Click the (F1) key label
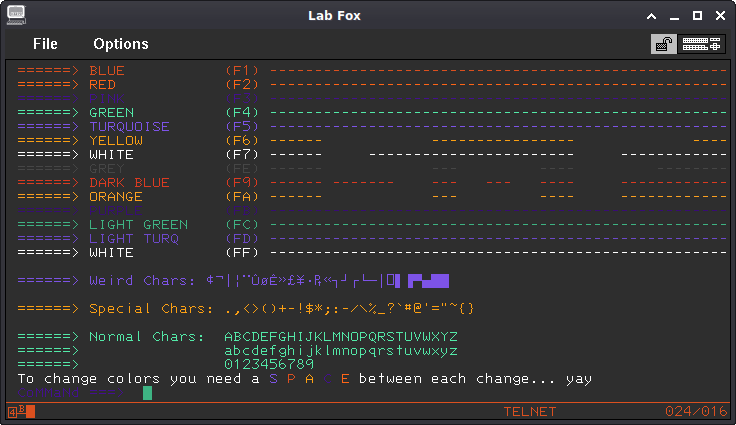 pyautogui.click(x=242, y=70)
